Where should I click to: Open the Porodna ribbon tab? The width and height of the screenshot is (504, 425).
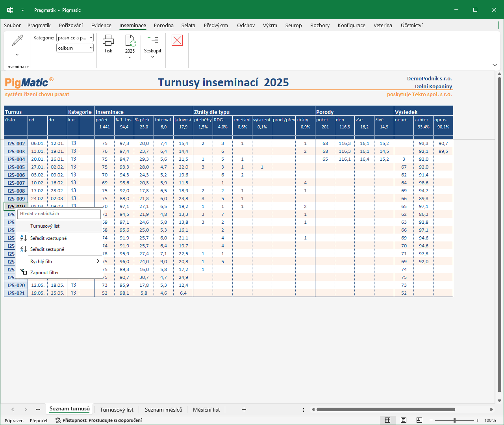[164, 25]
